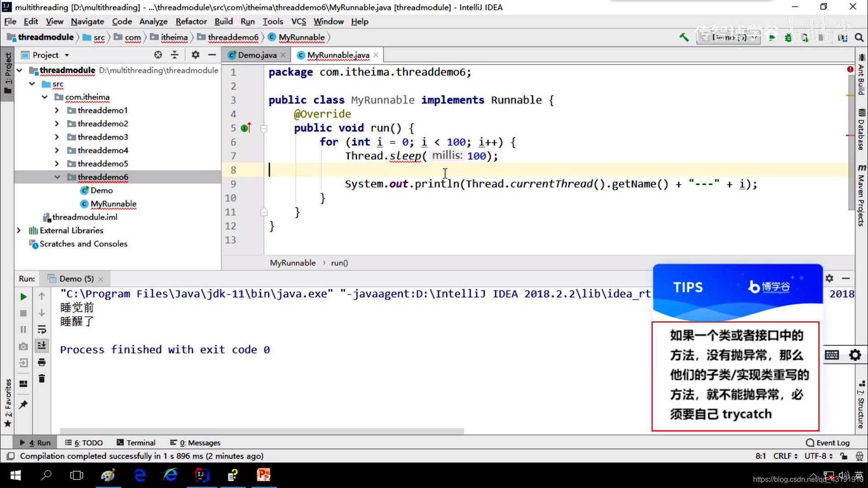
Task: Clear console with the trash icon
Action: [x=42, y=379]
